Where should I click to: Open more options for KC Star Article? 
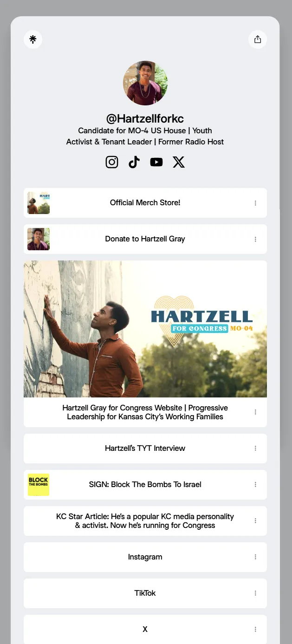(x=255, y=521)
